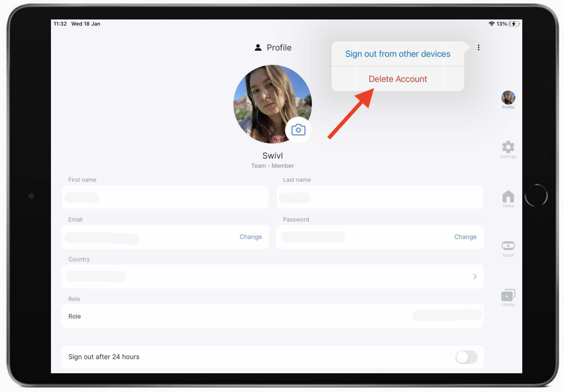The width and height of the screenshot is (564, 392).
Task: Open Profile in the side navigation
Action: [508, 100]
